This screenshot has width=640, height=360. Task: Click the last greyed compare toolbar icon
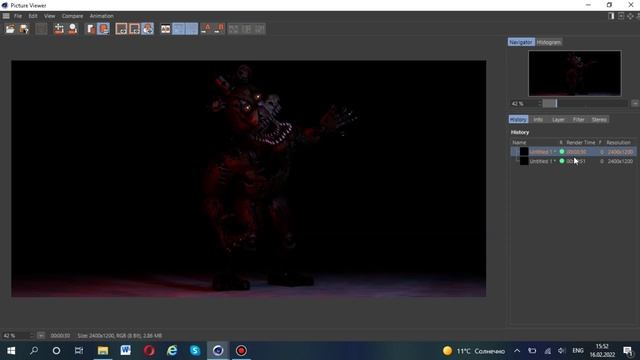(260, 29)
